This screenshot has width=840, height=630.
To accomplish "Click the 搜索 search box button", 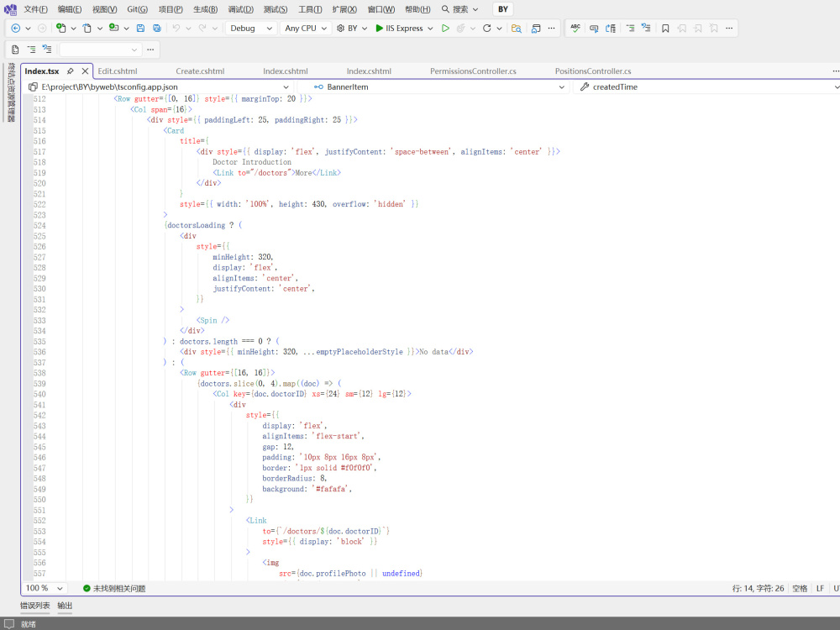I will (x=459, y=9).
